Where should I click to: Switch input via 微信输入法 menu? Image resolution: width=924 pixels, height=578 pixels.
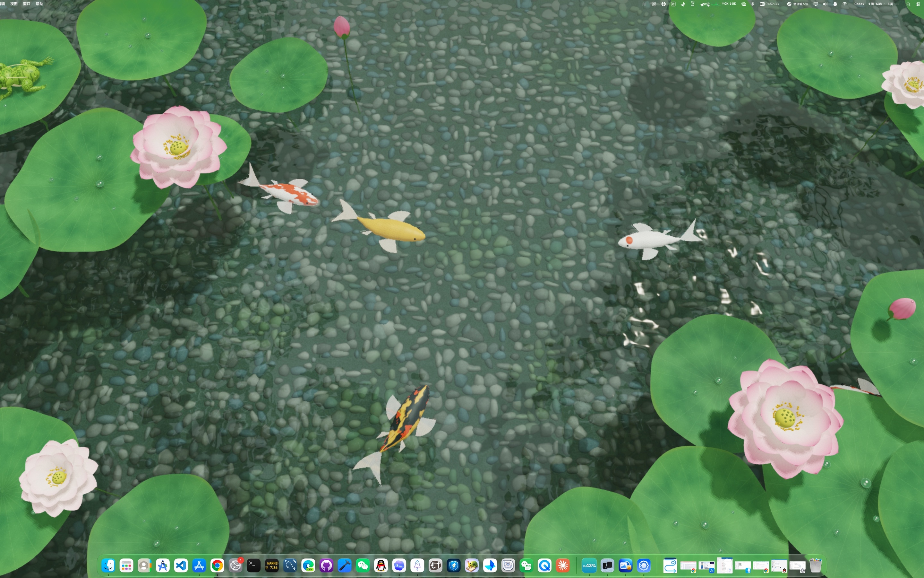click(x=798, y=4)
